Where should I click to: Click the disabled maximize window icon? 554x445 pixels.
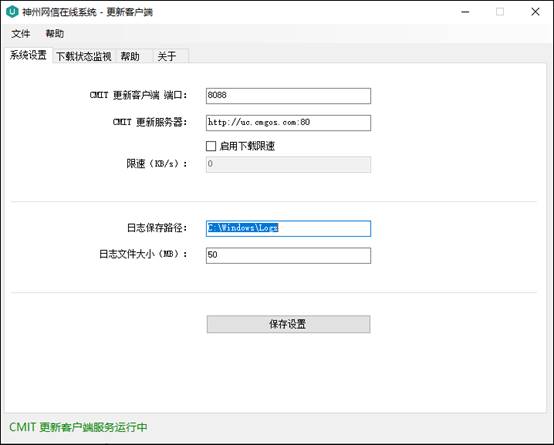pyautogui.click(x=500, y=12)
